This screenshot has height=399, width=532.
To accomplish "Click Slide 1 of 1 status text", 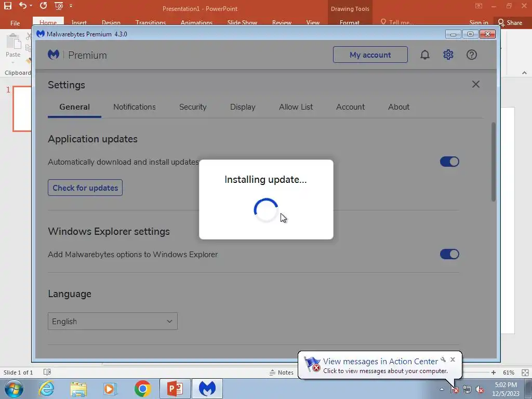I will 18,373.
